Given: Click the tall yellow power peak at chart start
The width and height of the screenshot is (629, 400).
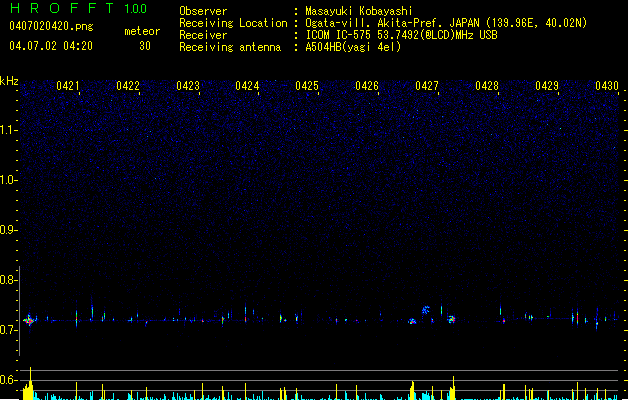Looking at the screenshot, I should point(28,385).
